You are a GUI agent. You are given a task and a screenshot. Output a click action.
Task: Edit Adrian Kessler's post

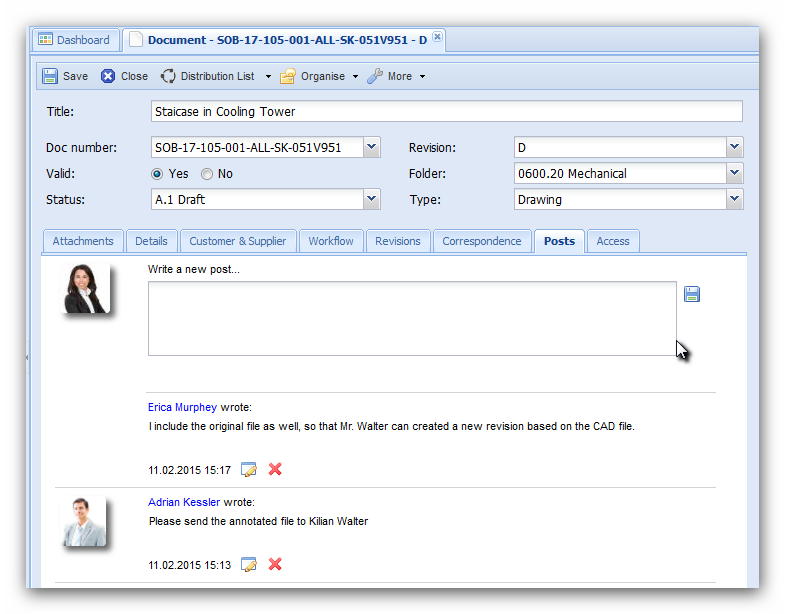point(249,565)
